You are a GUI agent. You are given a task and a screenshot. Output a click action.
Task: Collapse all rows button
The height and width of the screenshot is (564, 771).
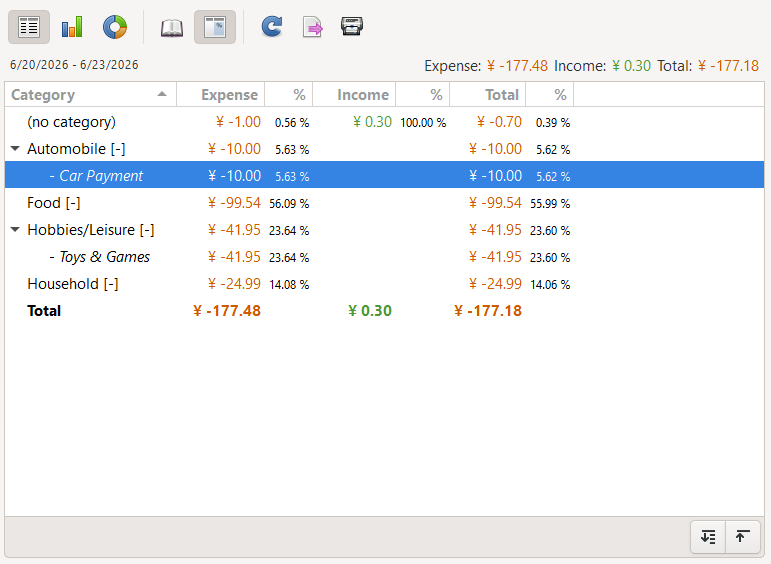(742, 536)
